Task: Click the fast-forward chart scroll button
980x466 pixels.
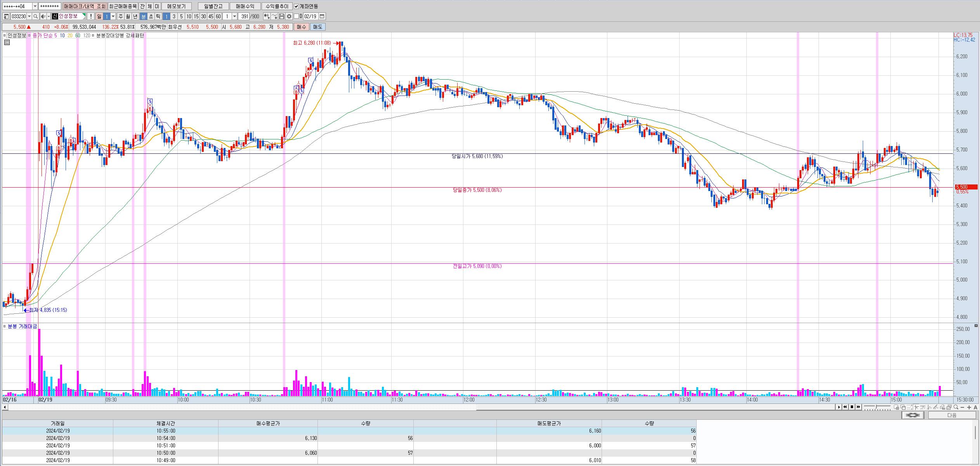Action: coord(859,407)
